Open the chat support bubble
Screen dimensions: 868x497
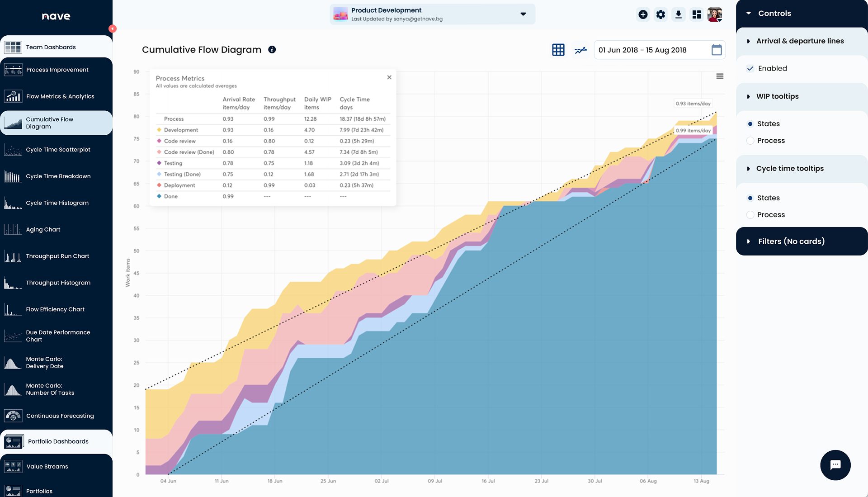click(x=836, y=465)
